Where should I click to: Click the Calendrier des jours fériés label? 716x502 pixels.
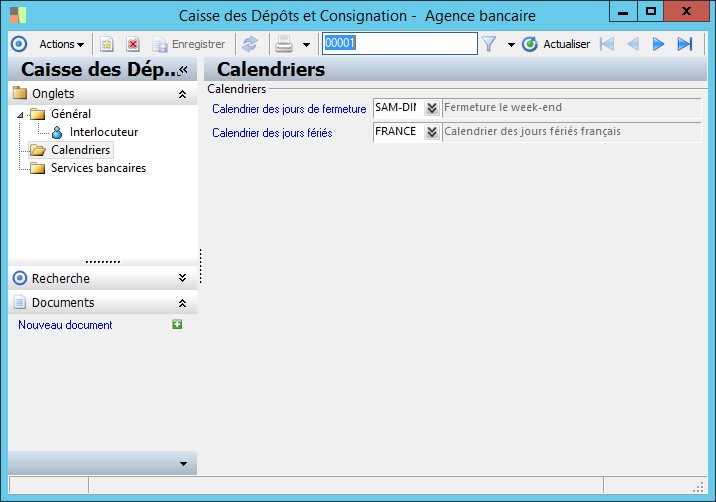[x=272, y=133]
